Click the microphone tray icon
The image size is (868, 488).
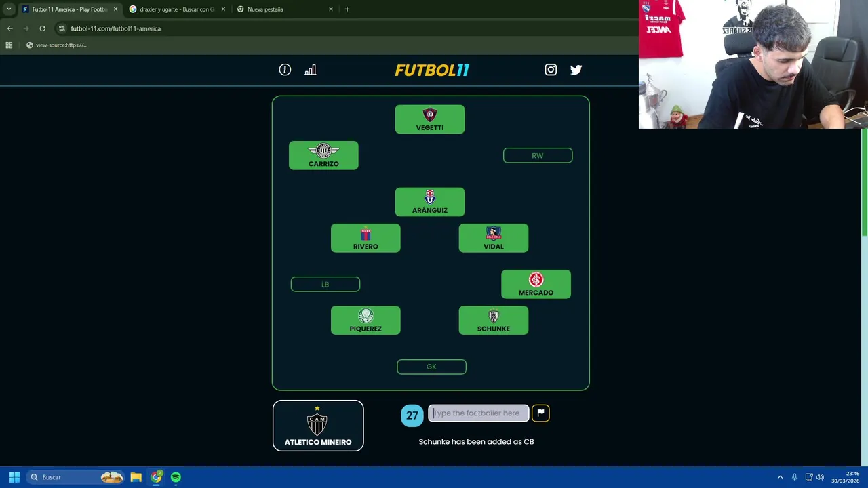795,477
